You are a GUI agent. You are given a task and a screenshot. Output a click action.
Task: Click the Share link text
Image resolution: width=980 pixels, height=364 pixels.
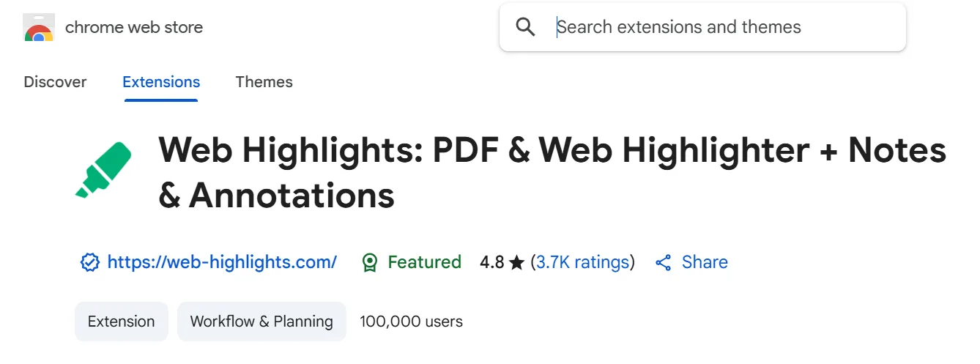705,262
